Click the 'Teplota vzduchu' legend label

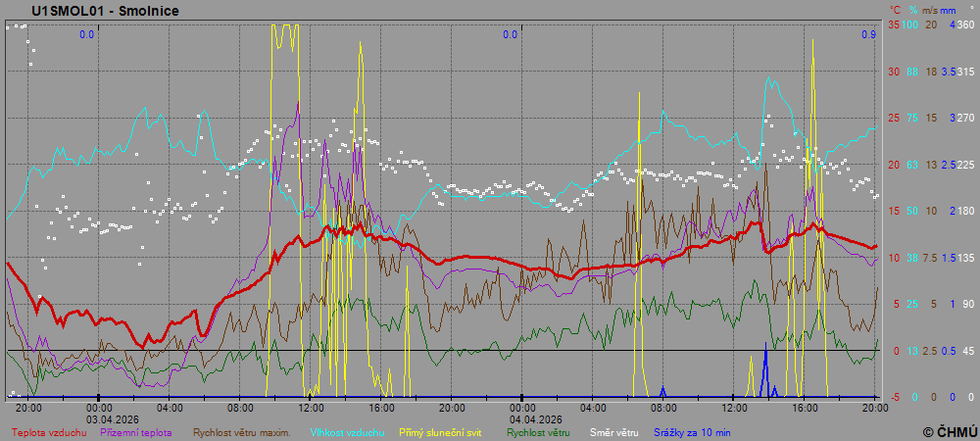[x=48, y=431]
